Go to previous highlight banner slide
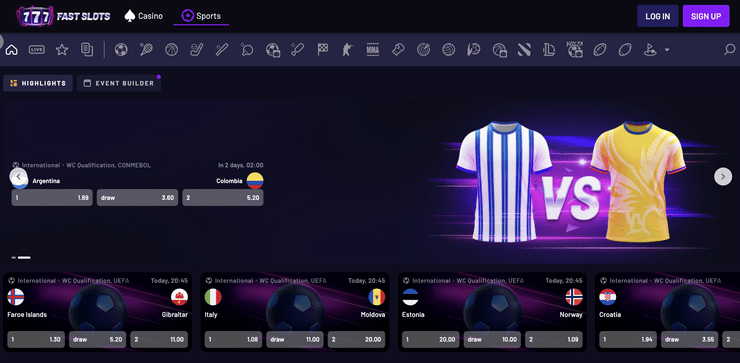The width and height of the screenshot is (740, 363). click(18, 177)
